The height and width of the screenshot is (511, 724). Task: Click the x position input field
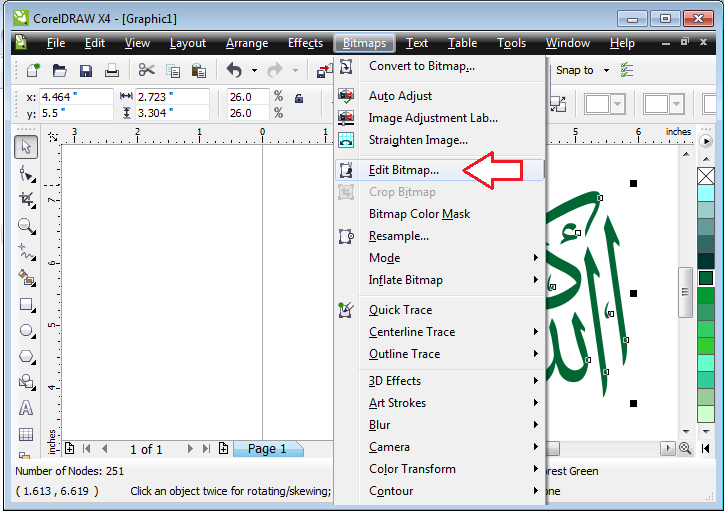[x=74, y=97]
